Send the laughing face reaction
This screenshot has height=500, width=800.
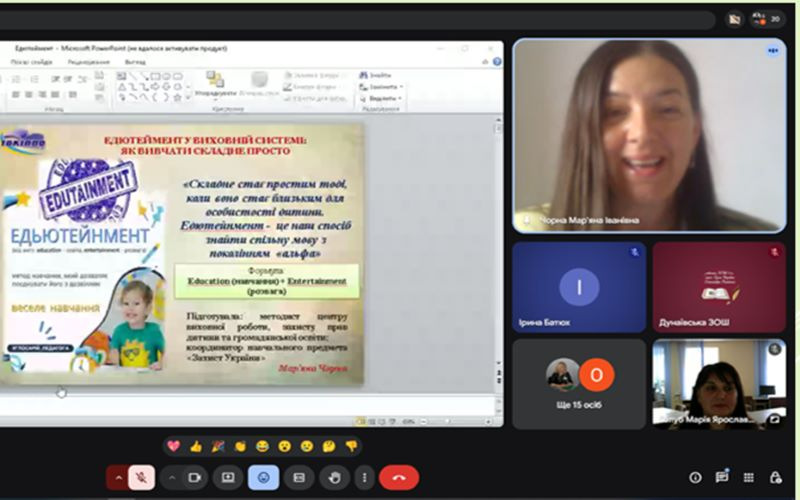pyautogui.click(x=262, y=446)
